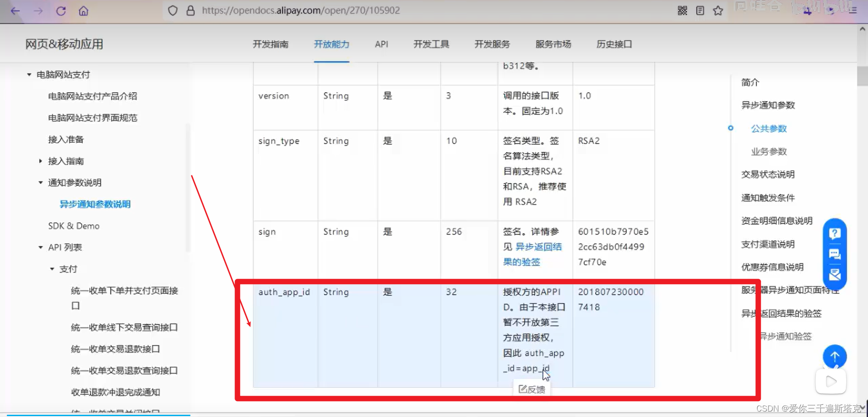This screenshot has height=417, width=868.
Task: Open 接入准备 in sidebar
Action: (66, 139)
